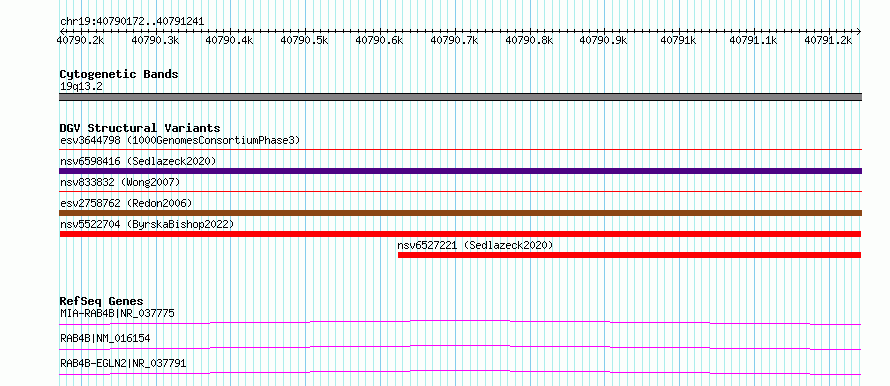This screenshot has width=890, height=386.
Task: Select the DGV Structural Variants track title
Action: tap(140, 128)
